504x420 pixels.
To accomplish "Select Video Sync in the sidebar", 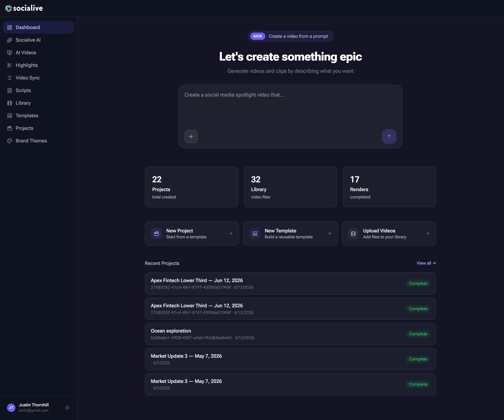I will [38, 78].
